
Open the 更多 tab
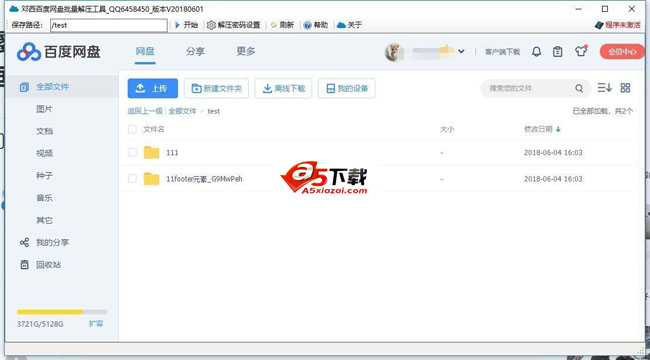click(x=246, y=51)
